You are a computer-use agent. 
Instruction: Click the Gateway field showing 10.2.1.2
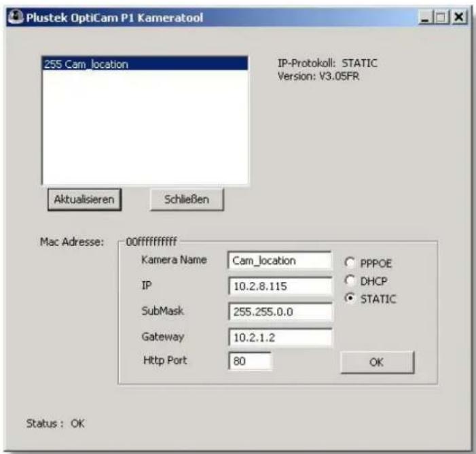(280, 337)
